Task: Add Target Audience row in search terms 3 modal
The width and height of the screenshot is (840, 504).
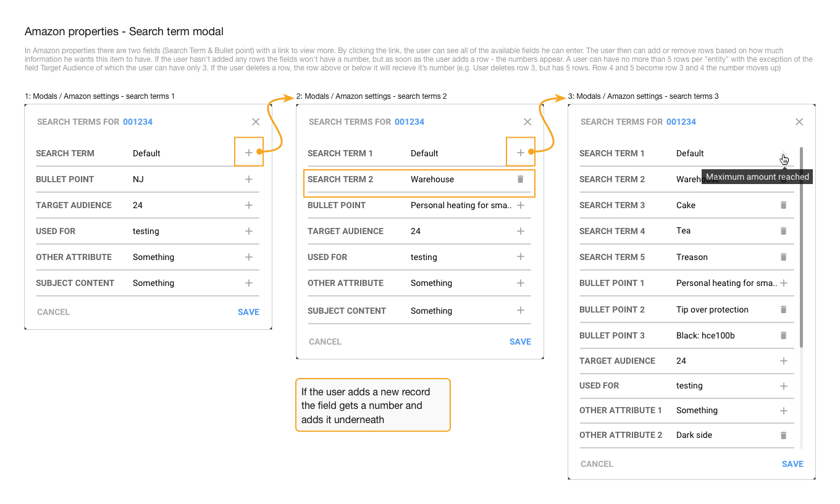Action: click(784, 361)
